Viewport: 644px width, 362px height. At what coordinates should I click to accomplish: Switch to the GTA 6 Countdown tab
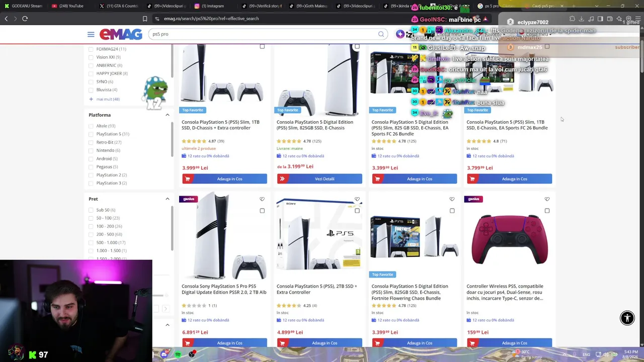[118, 6]
